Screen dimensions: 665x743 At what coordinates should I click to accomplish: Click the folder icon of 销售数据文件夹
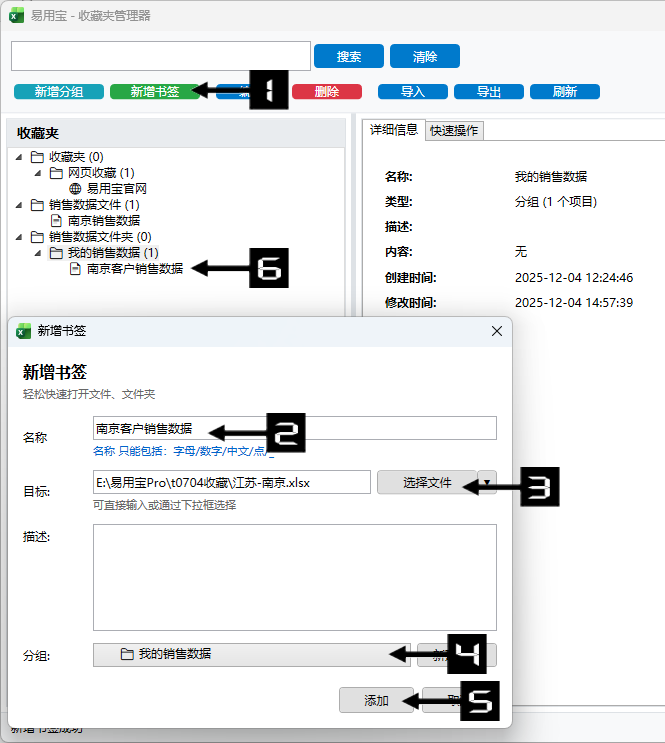37,237
